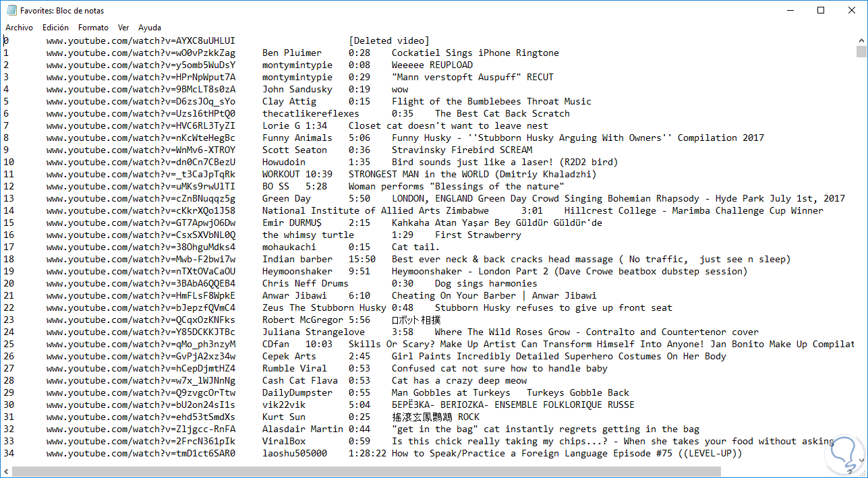Click the URL ending "cZnBNuqqz5g"
This screenshot has width=868, height=478.
coord(141,198)
